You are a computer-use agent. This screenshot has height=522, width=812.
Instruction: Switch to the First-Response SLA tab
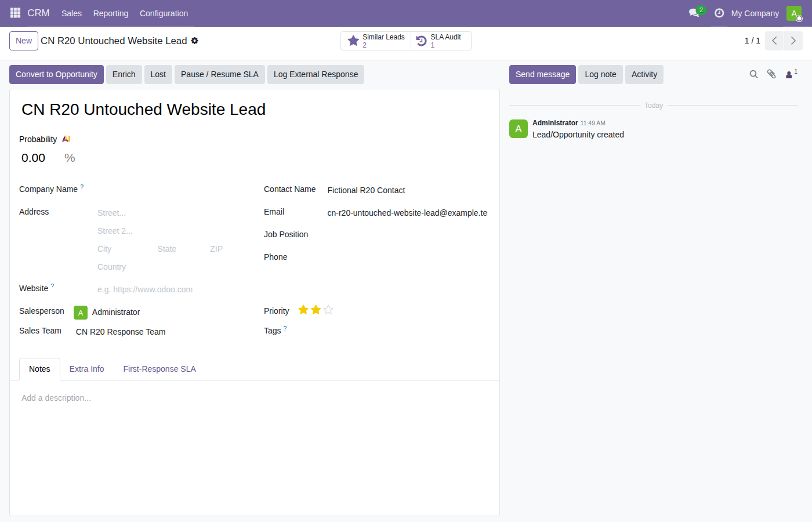pyautogui.click(x=159, y=369)
